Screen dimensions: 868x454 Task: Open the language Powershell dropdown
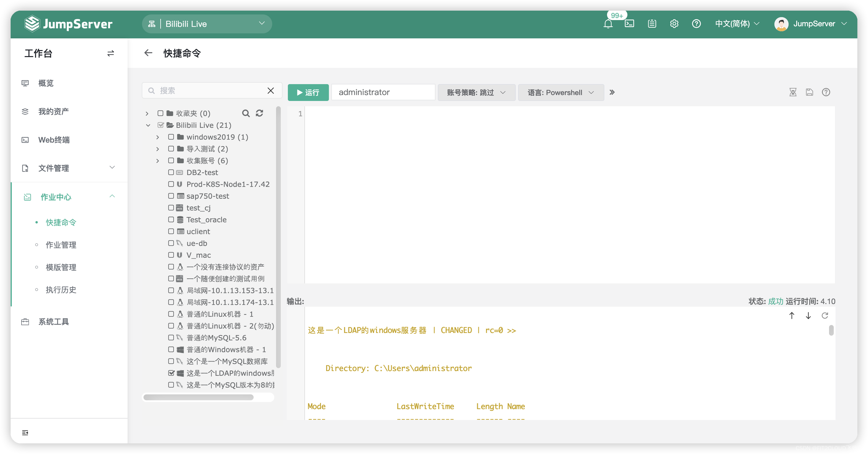(561, 93)
